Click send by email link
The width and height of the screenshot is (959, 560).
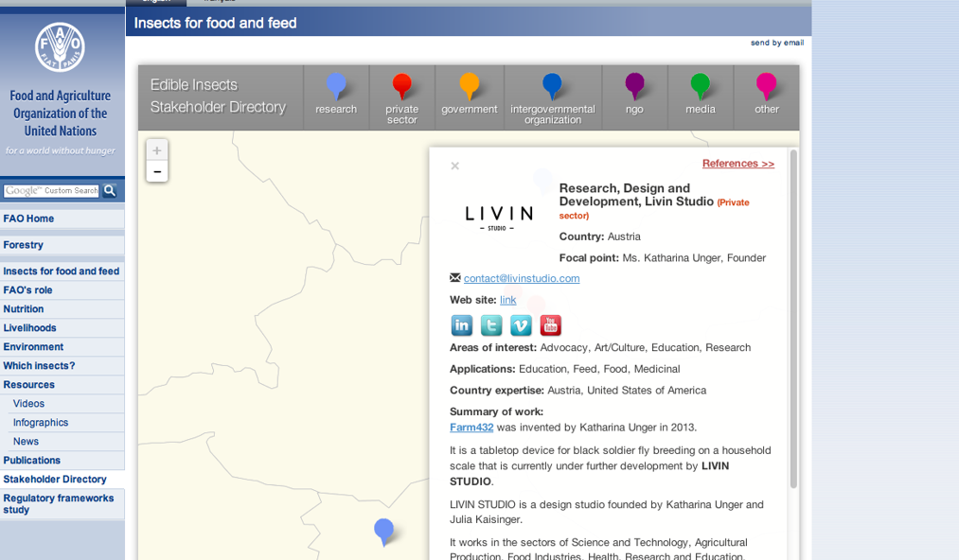click(x=777, y=43)
